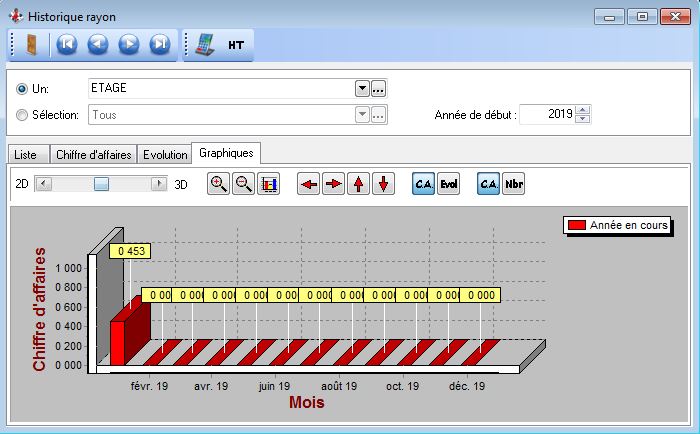Go to the first record

66,44
